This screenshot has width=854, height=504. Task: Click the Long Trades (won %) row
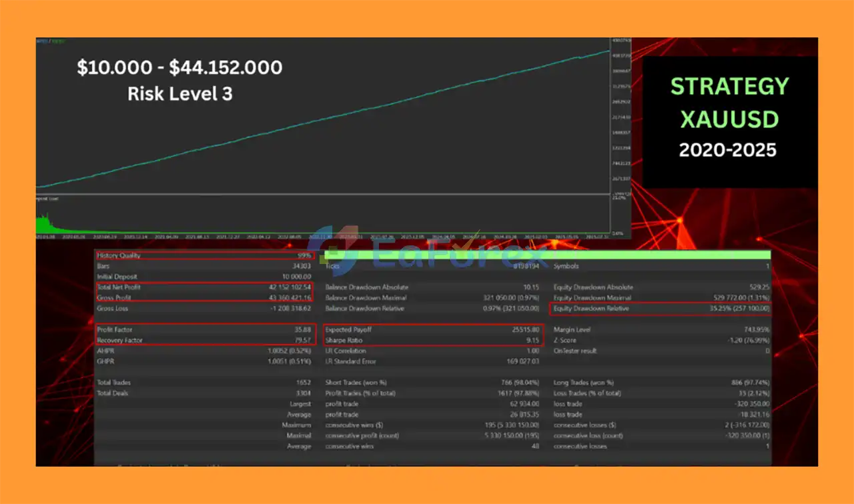[661, 383]
